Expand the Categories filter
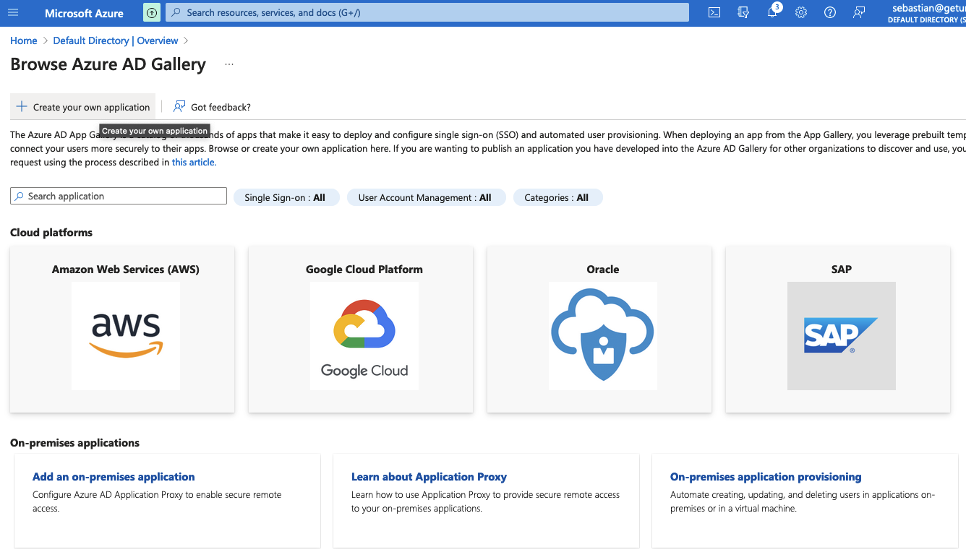 [557, 197]
